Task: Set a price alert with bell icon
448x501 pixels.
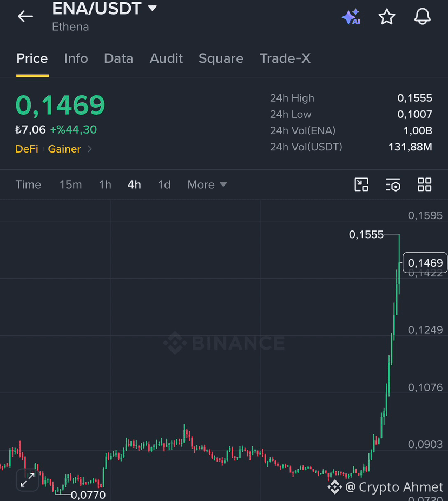Action: point(423,16)
